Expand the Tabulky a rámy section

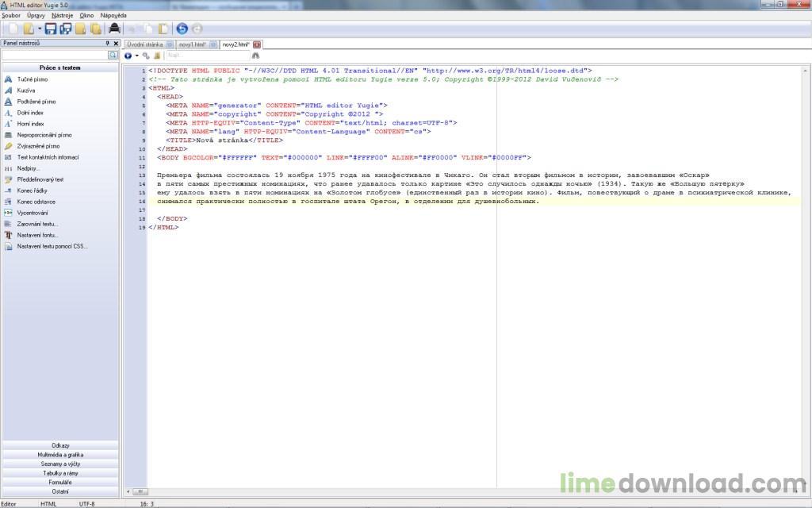(x=60, y=473)
